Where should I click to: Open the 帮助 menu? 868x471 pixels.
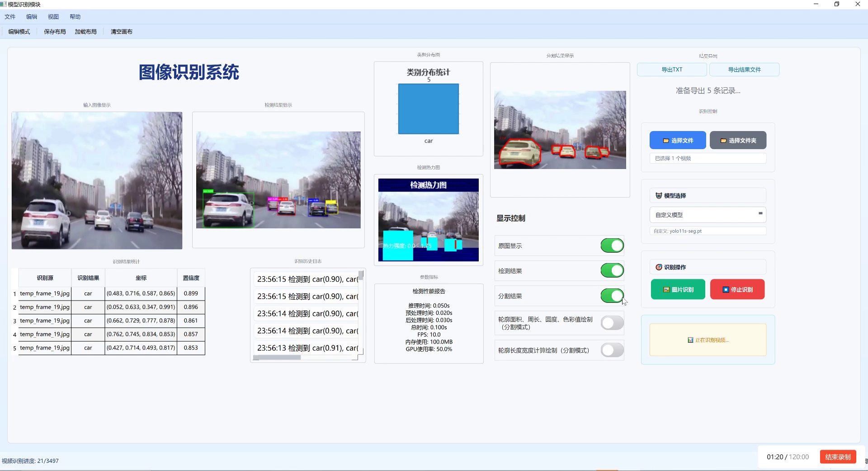(75, 16)
